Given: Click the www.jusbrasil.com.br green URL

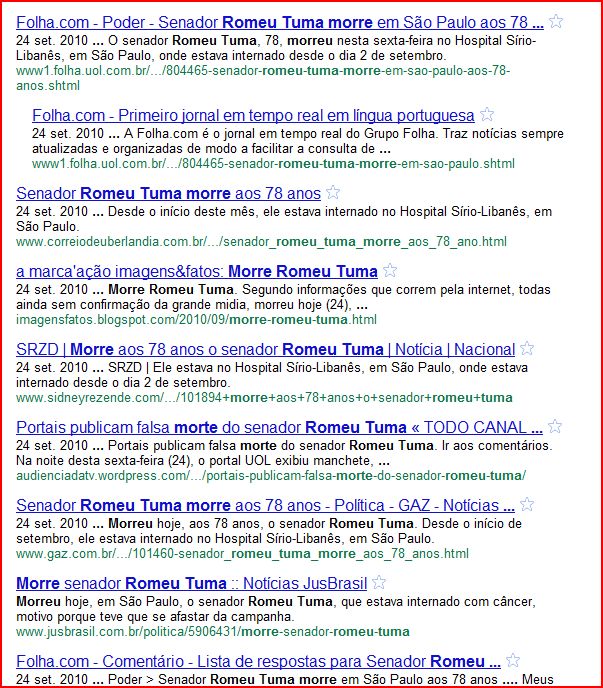Looking at the screenshot, I should click(213, 631).
